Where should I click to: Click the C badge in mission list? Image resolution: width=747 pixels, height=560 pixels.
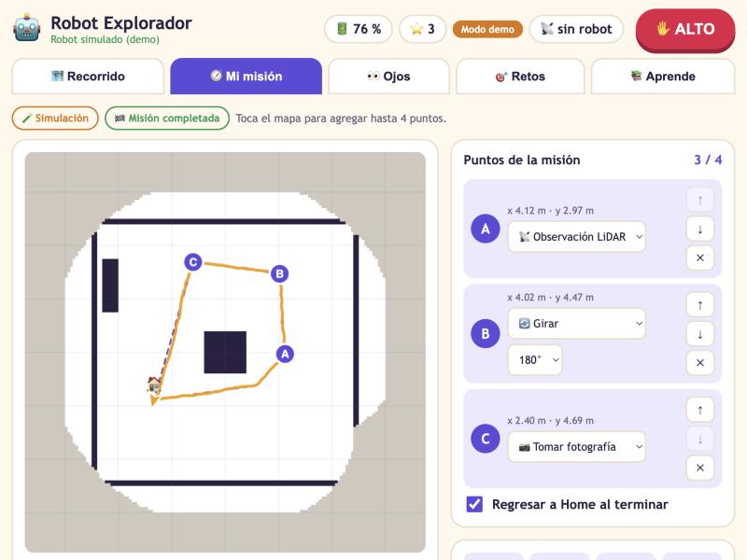[486, 439]
